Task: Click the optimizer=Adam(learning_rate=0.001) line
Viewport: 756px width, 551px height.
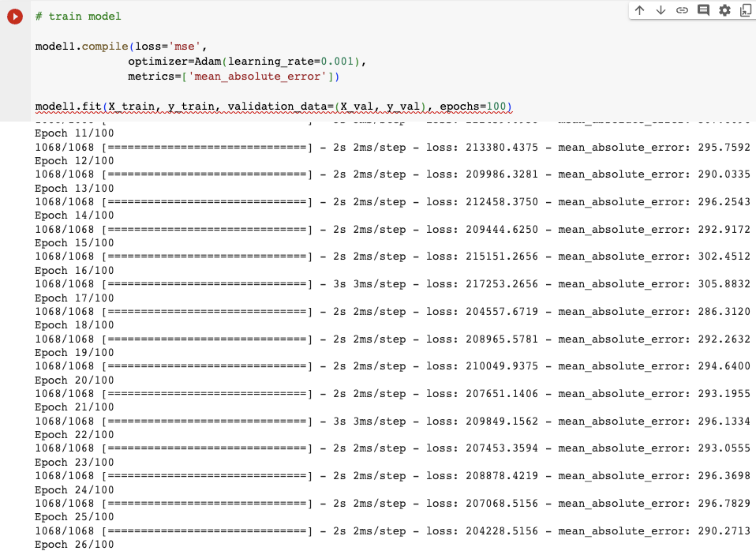Action: (247, 62)
